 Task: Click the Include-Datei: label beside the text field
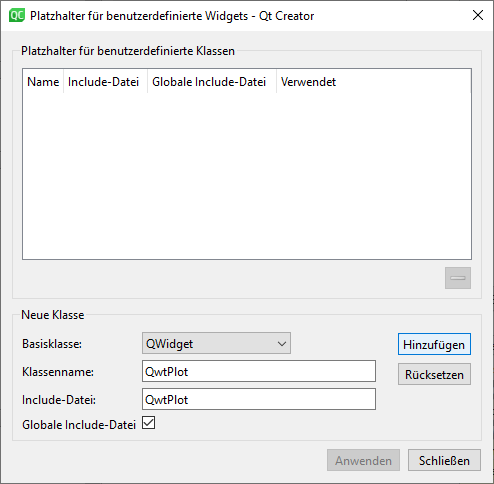(x=59, y=400)
